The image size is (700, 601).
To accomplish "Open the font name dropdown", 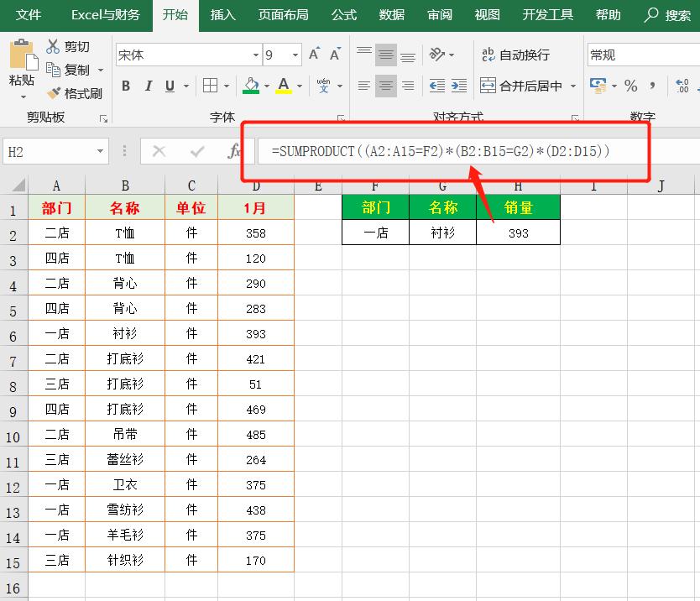I will click(x=257, y=54).
